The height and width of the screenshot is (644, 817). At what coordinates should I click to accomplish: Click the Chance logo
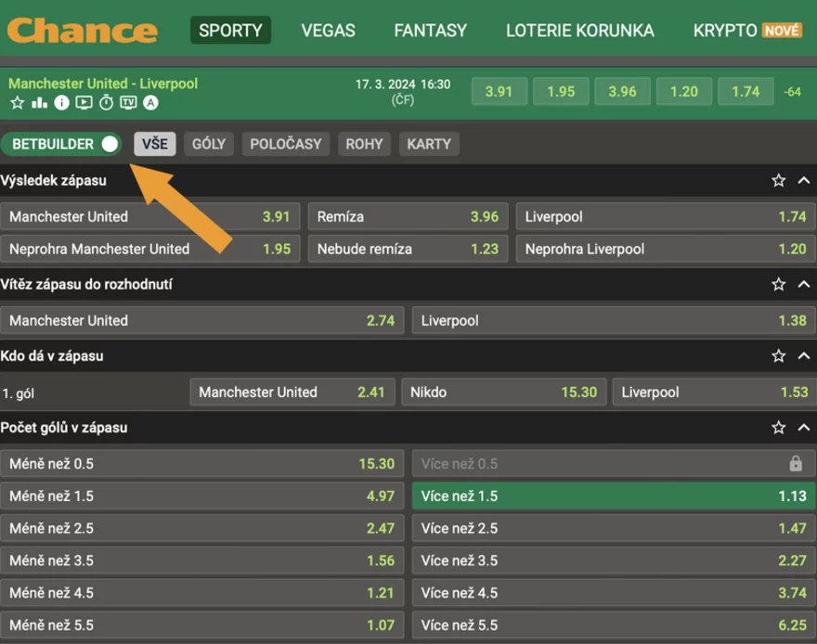[x=83, y=31]
